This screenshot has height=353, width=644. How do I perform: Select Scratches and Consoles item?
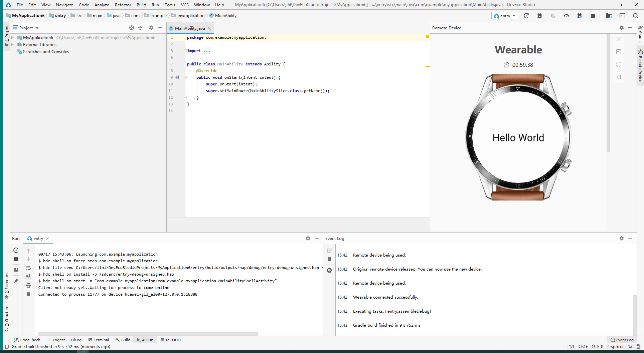click(x=46, y=52)
